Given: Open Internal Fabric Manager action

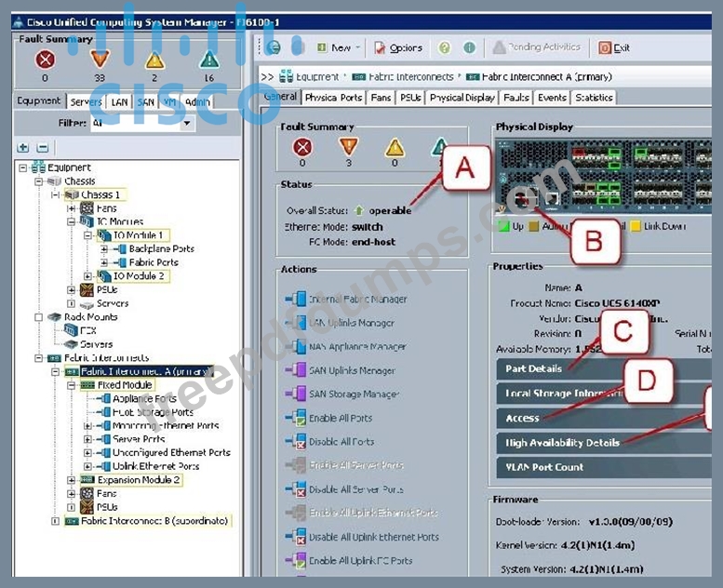Looking at the screenshot, I should click(346, 299).
